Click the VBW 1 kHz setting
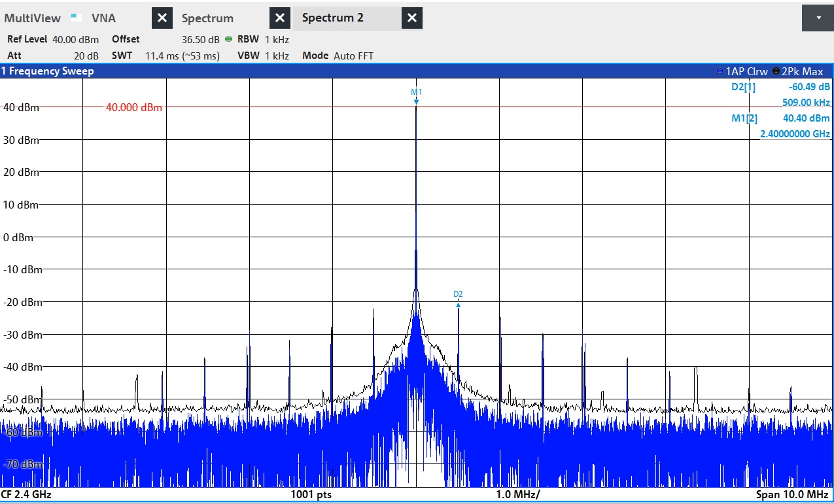The height and width of the screenshot is (504, 834). 263,56
